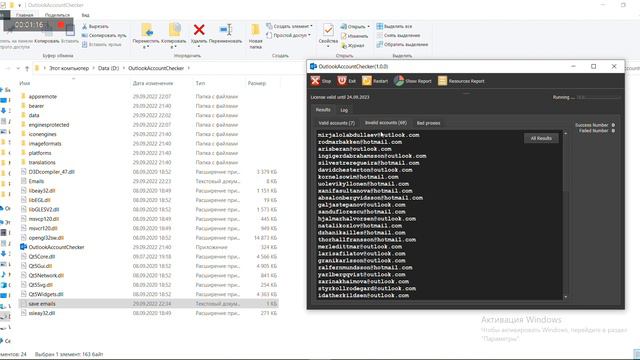
Task: Click the red Удалить delete icon
Action: point(199,30)
